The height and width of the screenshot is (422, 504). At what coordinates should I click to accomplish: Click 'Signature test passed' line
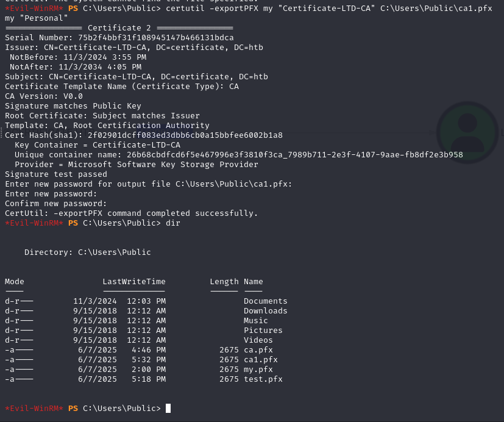[56, 174]
